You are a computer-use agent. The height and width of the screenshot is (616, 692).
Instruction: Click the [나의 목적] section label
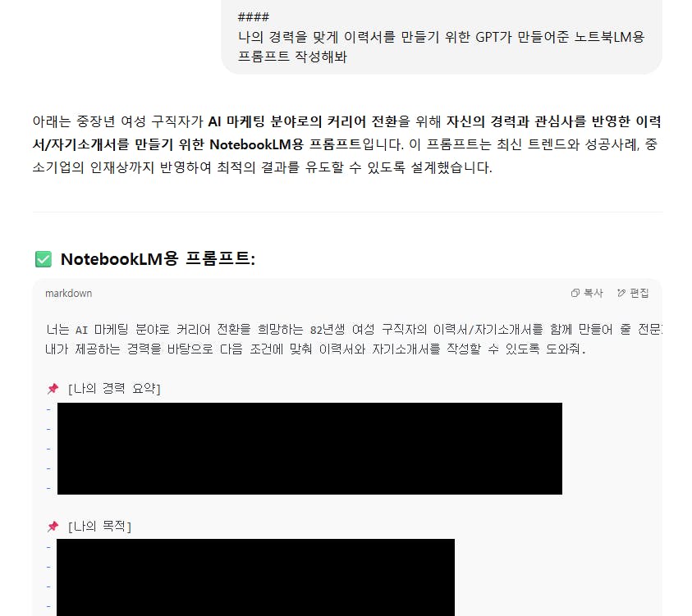pos(100,526)
